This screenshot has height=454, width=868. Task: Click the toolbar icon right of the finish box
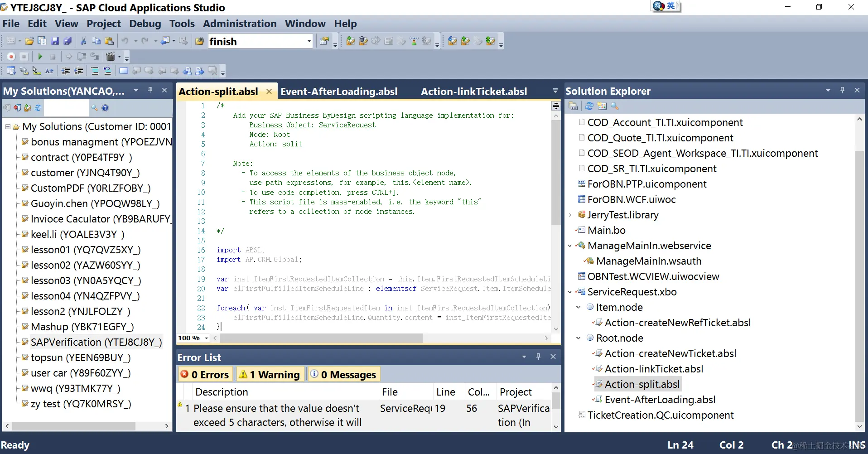tap(324, 41)
